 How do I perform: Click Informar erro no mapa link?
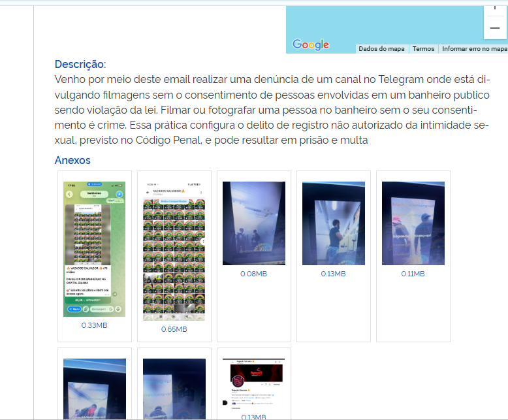(474, 49)
